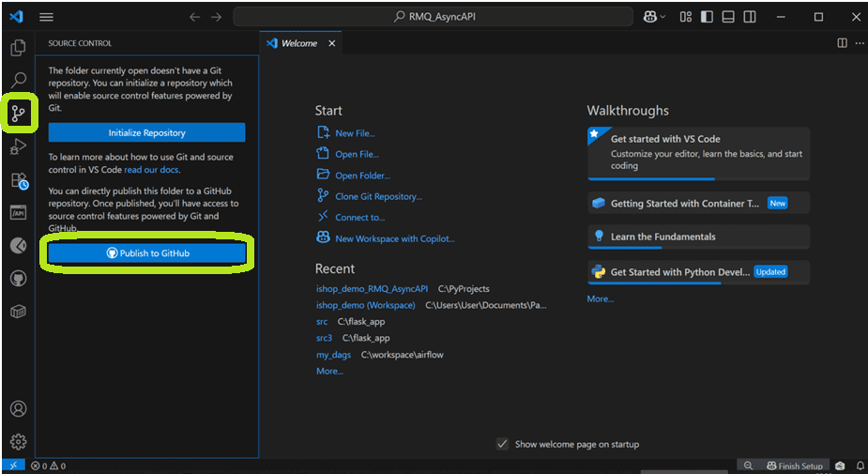Viewport: 868px width, 474px height.
Task: Click the Initialize Repository button
Action: click(x=146, y=133)
